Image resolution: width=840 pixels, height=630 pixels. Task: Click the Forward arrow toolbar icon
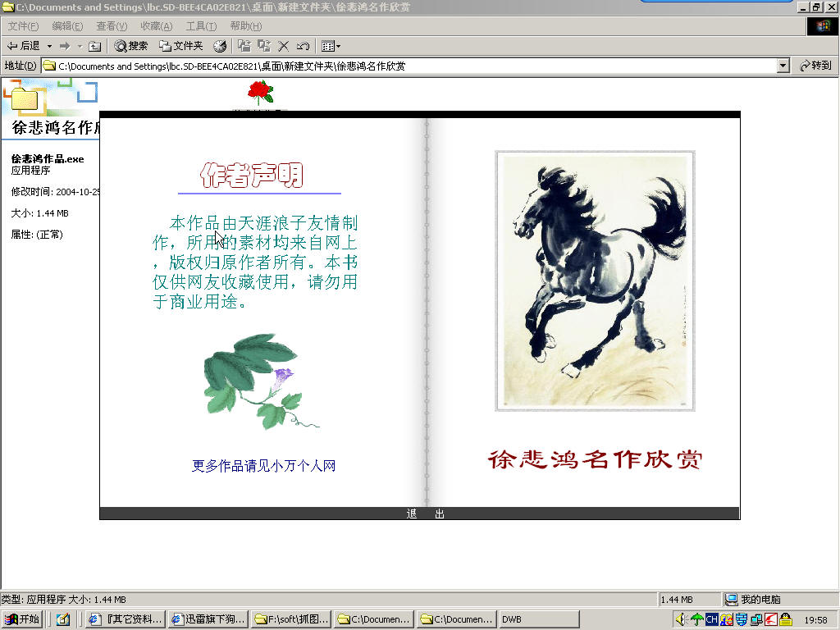[x=65, y=46]
